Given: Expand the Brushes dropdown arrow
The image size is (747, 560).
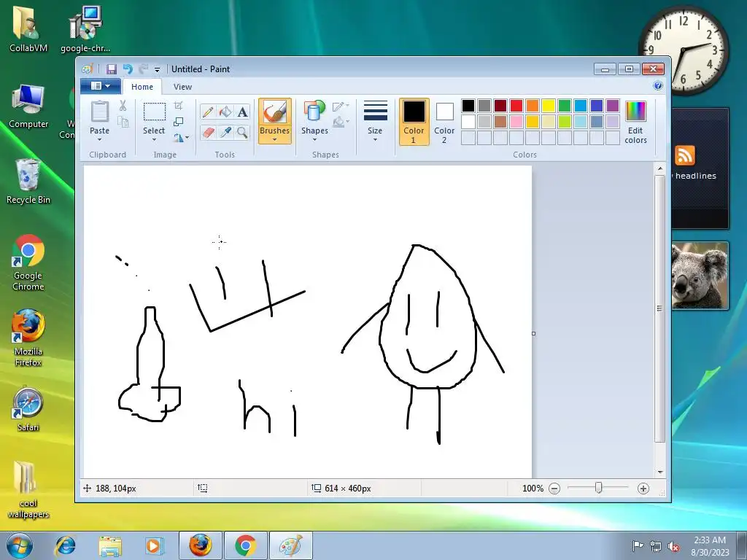Looking at the screenshot, I should [x=275, y=139].
